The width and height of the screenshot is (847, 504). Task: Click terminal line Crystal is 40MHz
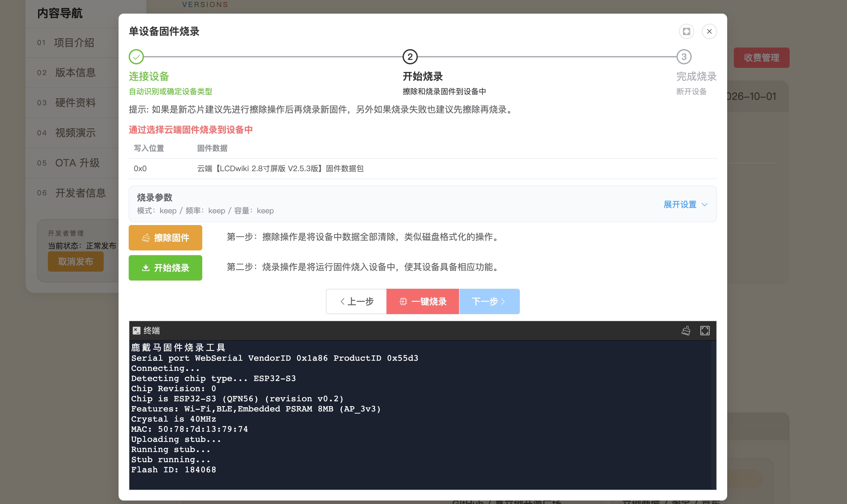click(173, 419)
